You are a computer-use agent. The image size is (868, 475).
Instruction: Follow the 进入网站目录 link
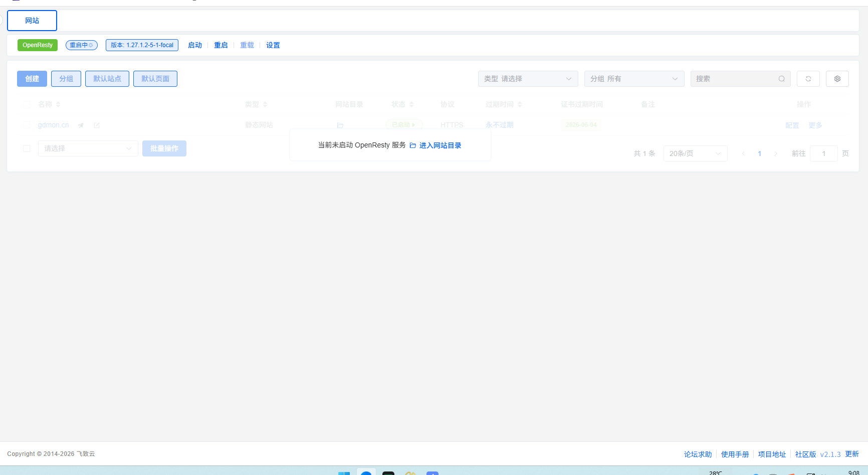coord(436,145)
